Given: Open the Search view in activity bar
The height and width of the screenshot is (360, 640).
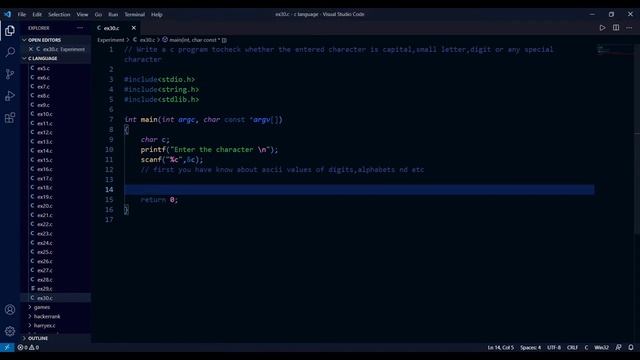Looking at the screenshot, I should (x=10, y=52).
